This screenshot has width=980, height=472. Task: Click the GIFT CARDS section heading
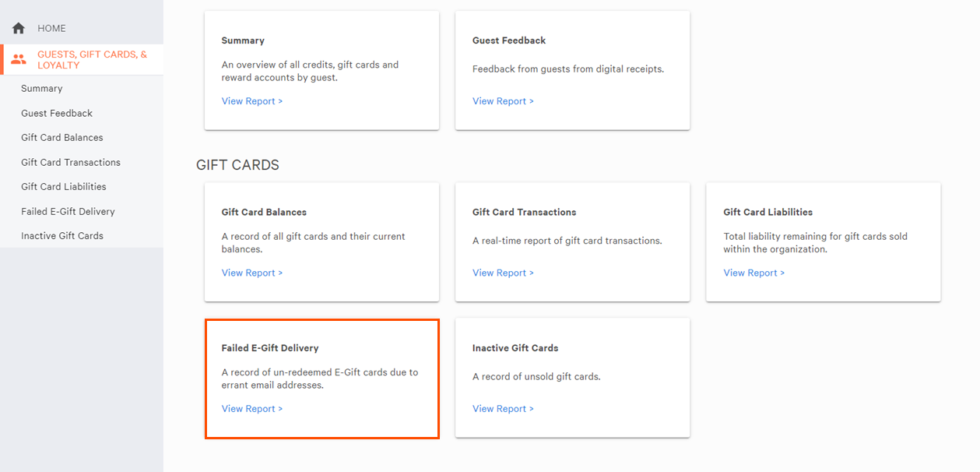[237, 165]
